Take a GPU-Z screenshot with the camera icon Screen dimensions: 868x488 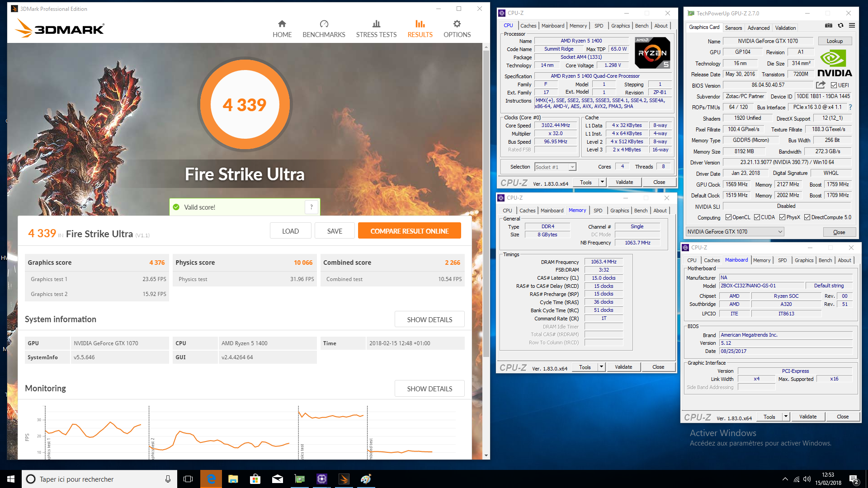point(828,26)
